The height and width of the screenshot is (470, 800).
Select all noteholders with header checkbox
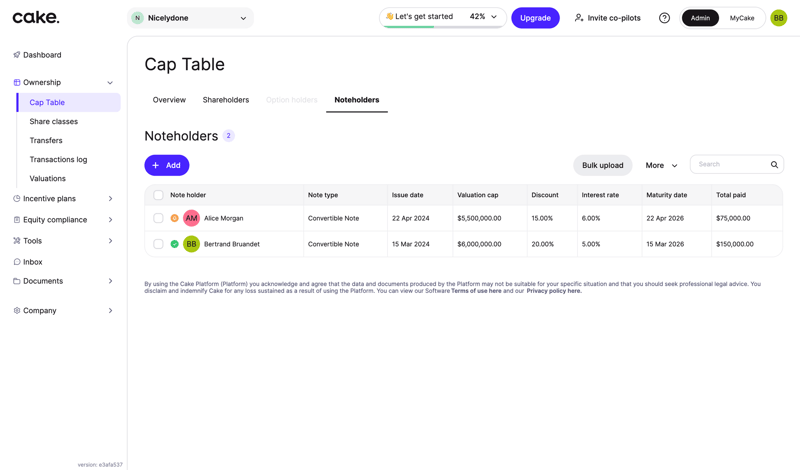pyautogui.click(x=158, y=195)
